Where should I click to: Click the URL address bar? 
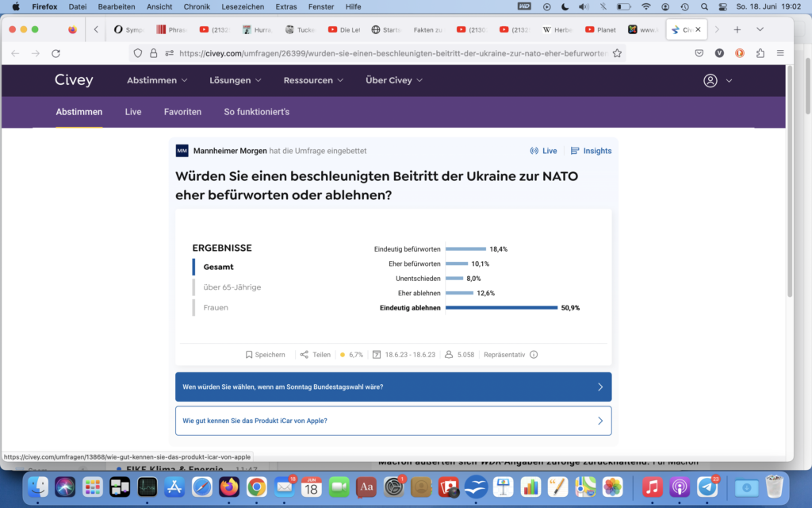(x=393, y=53)
